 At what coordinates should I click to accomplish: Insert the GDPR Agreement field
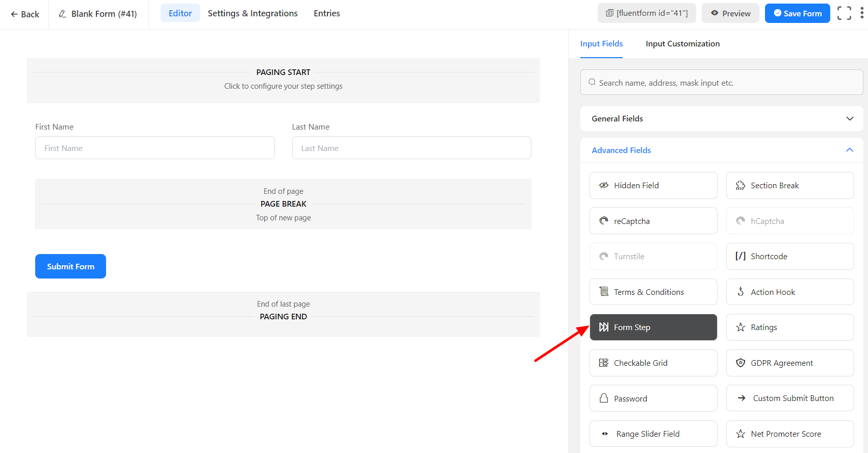coord(789,363)
